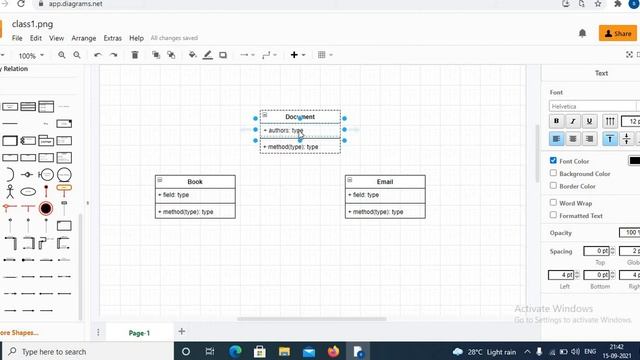This screenshot has width=640, height=360.
Task: Open the fill color bucket tool
Action: [192, 55]
